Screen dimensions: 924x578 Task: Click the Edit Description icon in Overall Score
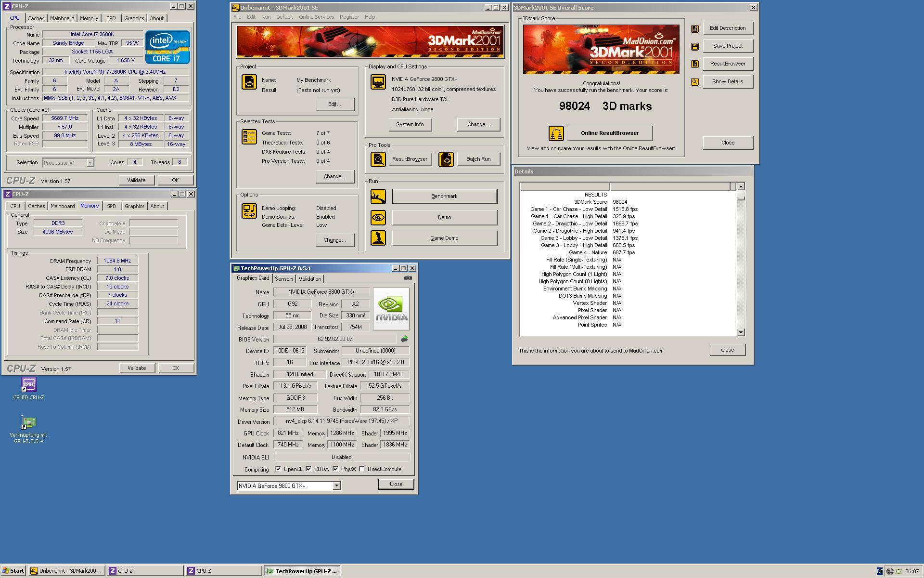(x=694, y=28)
